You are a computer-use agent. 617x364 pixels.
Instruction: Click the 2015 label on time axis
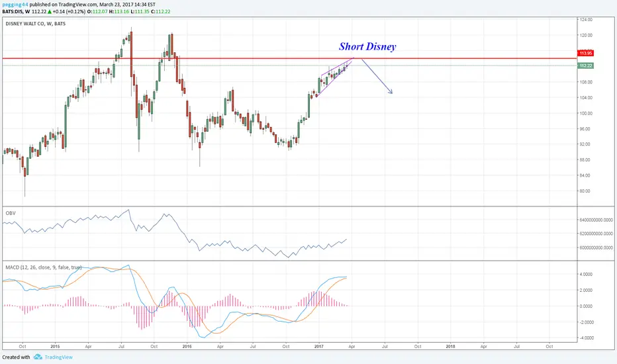tap(55, 346)
